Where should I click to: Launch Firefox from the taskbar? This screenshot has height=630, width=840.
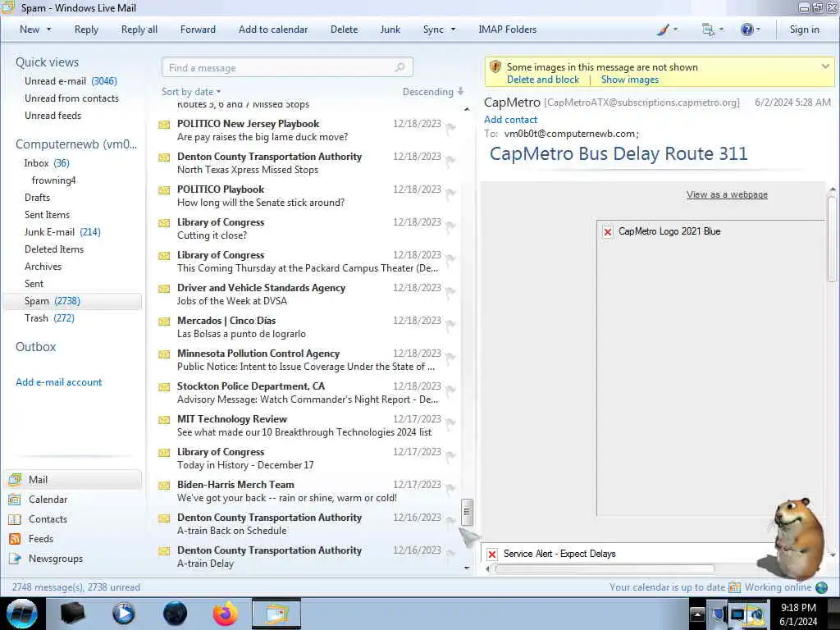(226, 614)
